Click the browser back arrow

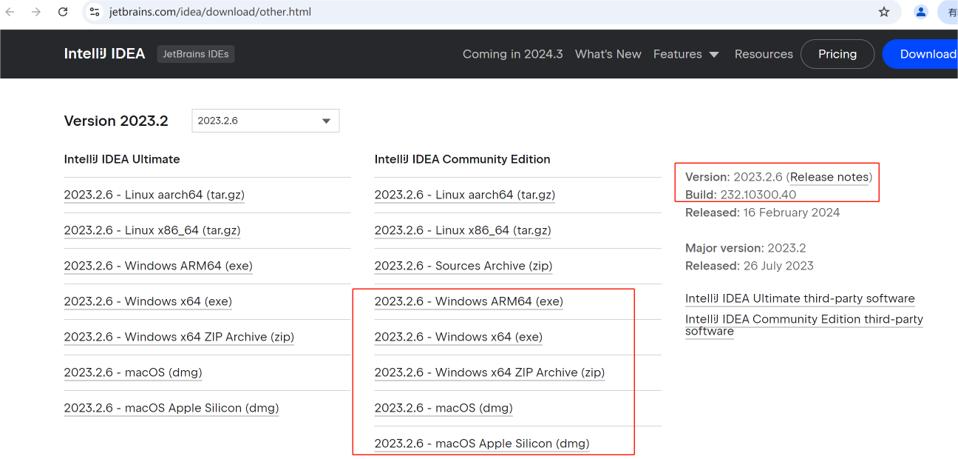tap(11, 12)
